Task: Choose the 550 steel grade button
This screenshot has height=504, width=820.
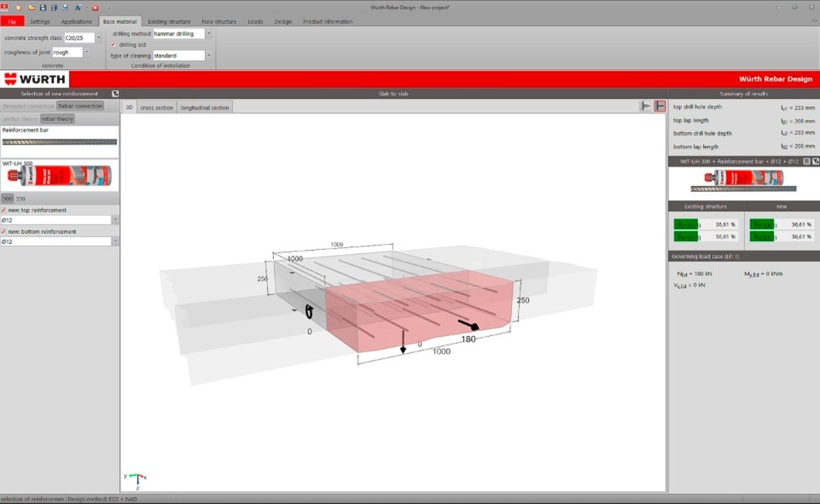Action: (20, 199)
